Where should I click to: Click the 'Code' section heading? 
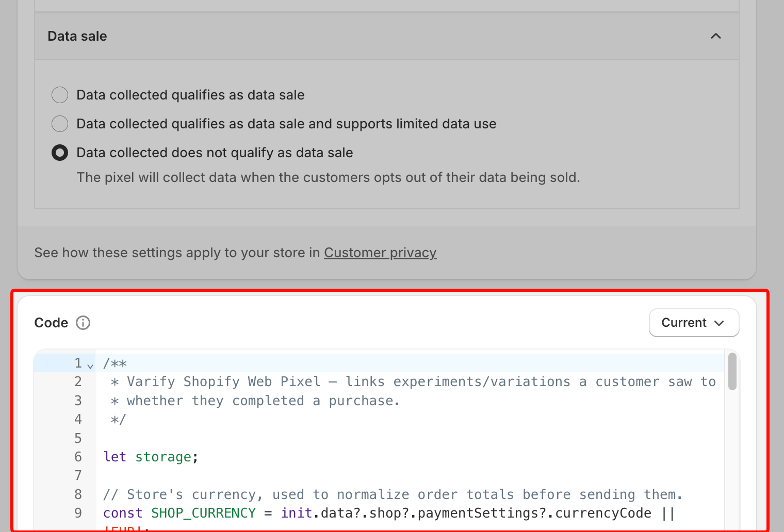coord(51,323)
